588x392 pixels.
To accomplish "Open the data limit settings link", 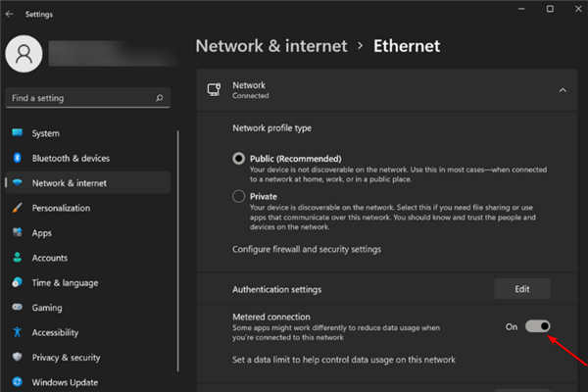I will [343, 360].
